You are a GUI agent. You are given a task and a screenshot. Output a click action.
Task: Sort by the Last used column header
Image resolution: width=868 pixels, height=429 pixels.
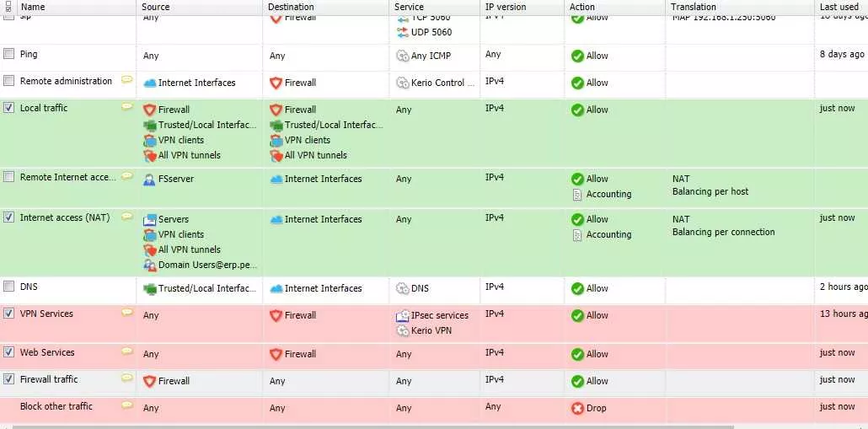click(841, 8)
